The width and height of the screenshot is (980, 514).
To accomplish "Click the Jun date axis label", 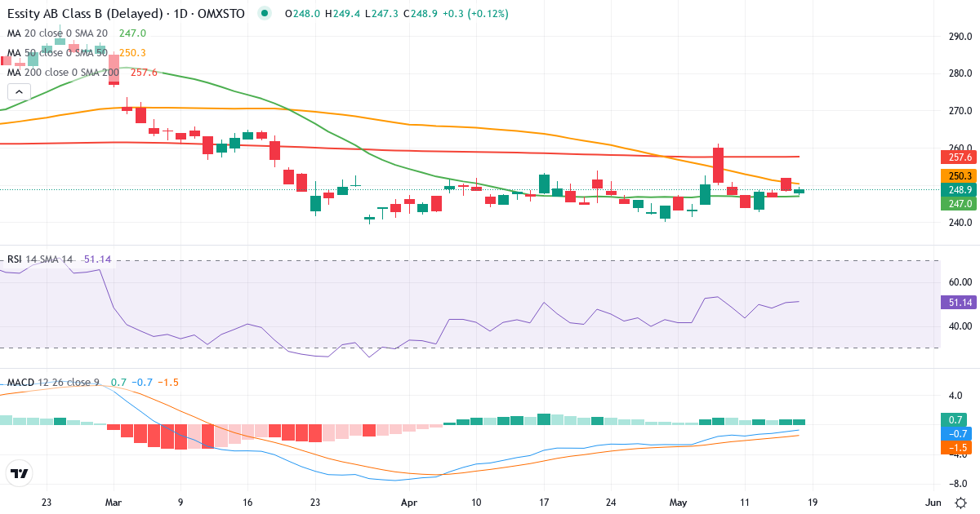I will (933, 503).
